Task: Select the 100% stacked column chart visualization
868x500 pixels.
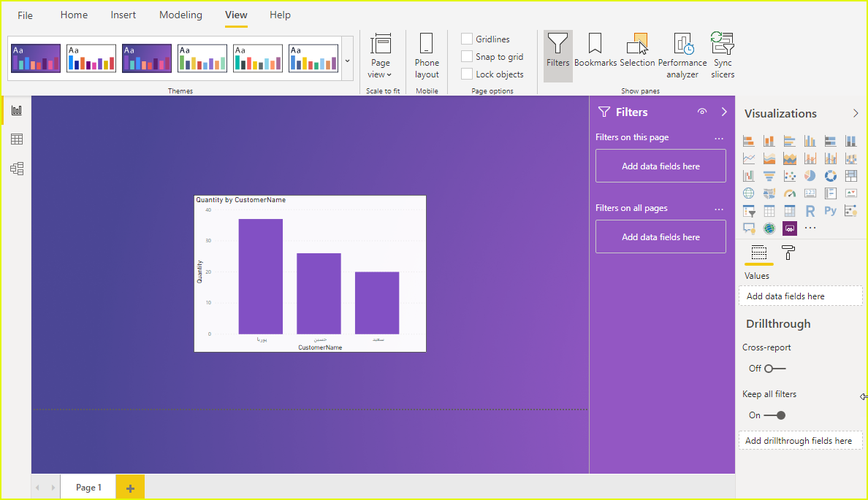Action: pyautogui.click(x=851, y=141)
